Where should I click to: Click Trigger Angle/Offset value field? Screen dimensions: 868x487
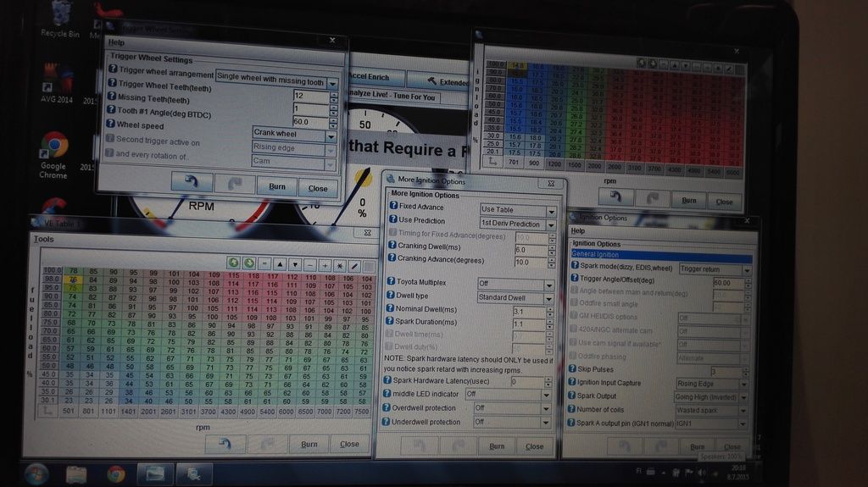tap(728, 283)
